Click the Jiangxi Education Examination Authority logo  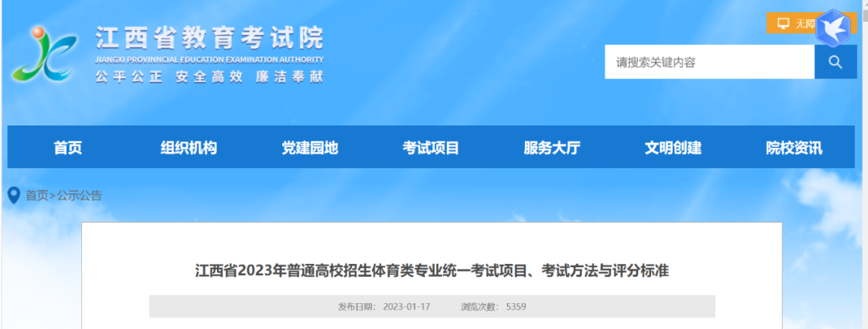45,54
